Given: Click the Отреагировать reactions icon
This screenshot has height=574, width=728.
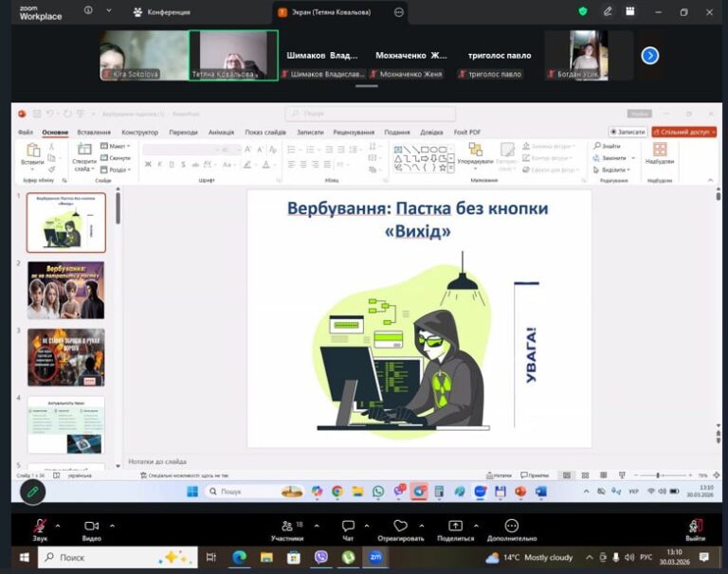Looking at the screenshot, I should [400, 527].
